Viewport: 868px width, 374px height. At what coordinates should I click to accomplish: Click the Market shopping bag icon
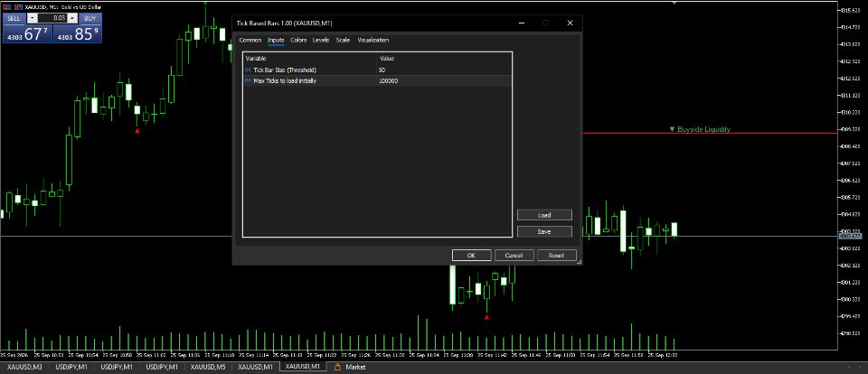[337, 367]
